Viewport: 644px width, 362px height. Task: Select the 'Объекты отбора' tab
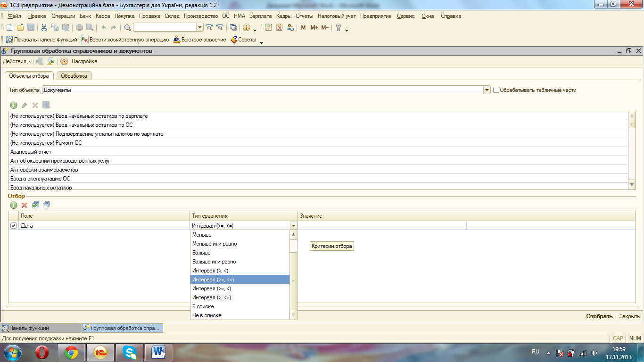pos(29,75)
